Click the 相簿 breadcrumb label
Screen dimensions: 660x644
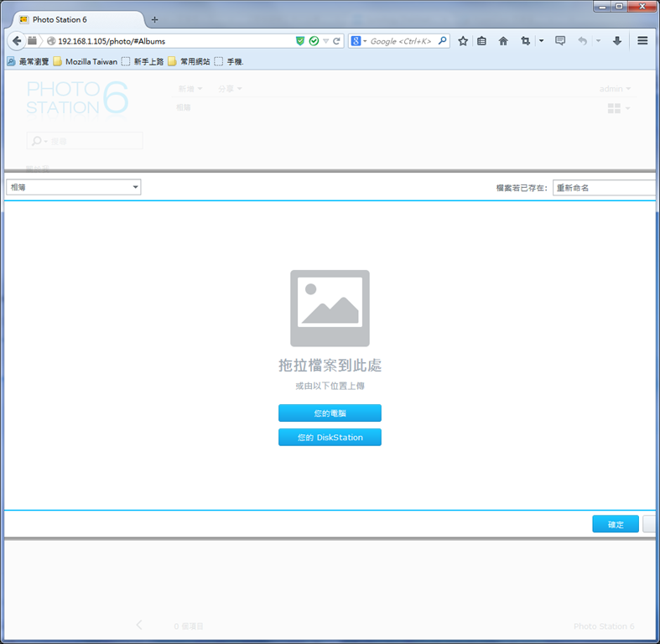click(x=184, y=107)
